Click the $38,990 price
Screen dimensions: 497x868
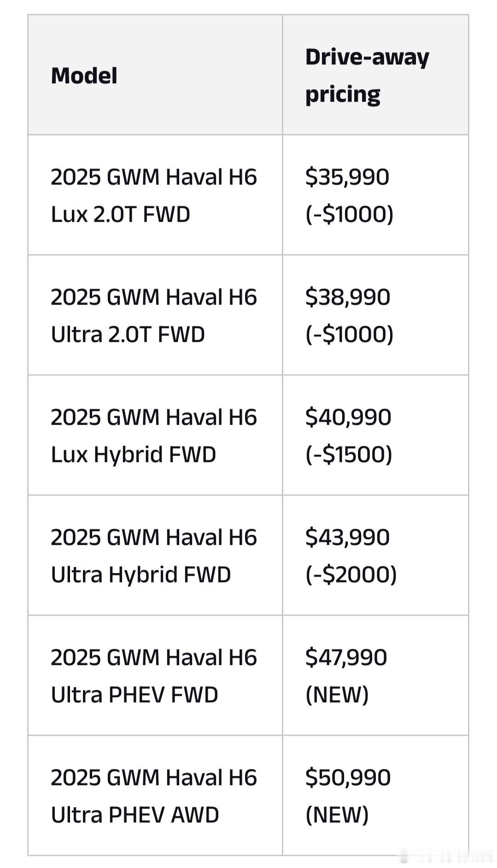(x=348, y=297)
